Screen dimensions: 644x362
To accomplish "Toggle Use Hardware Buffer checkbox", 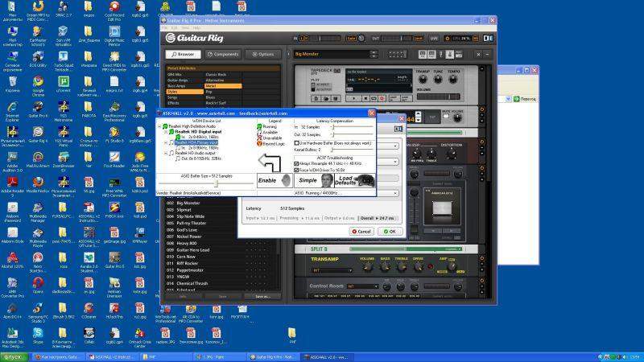I will click(296, 143).
